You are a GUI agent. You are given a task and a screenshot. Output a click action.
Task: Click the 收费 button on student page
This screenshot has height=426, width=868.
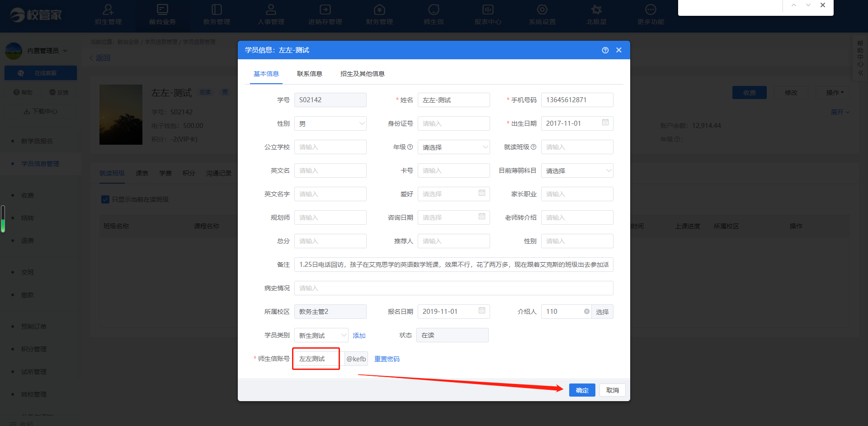750,93
